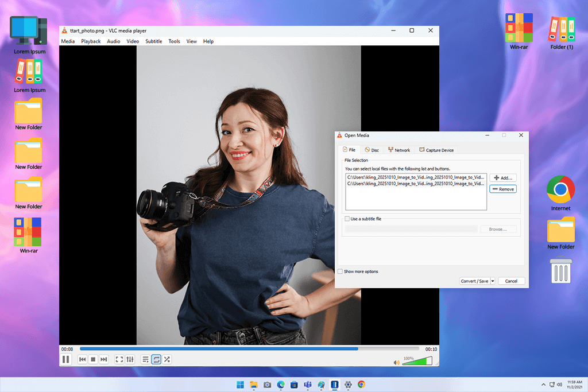Switch to the Disc tab

pyautogui.click(x=372, y=150)
